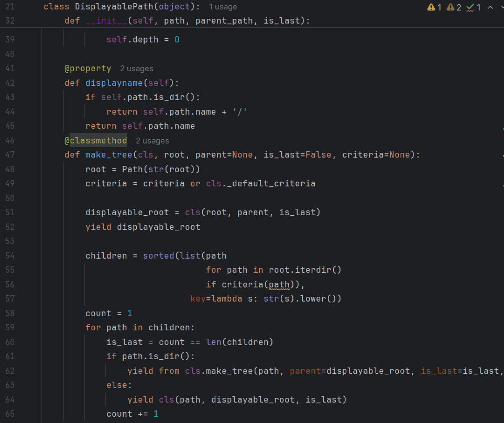
Task: Open the '2 usages' hint beside @classmethod
Action: [x=152, y=140]
